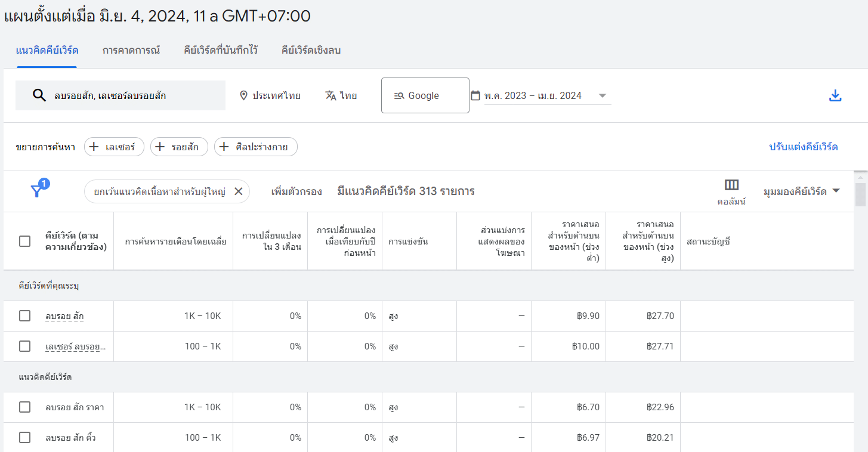Click the ฿27.71 high bid cell
This screenshot has width=868, height=452.
[x=660, y=346]
